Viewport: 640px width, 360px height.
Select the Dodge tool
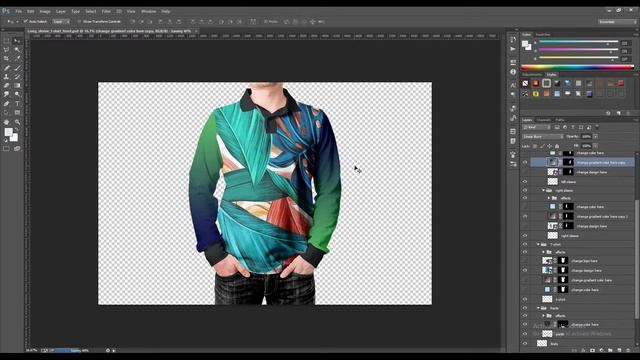point(17,95)
